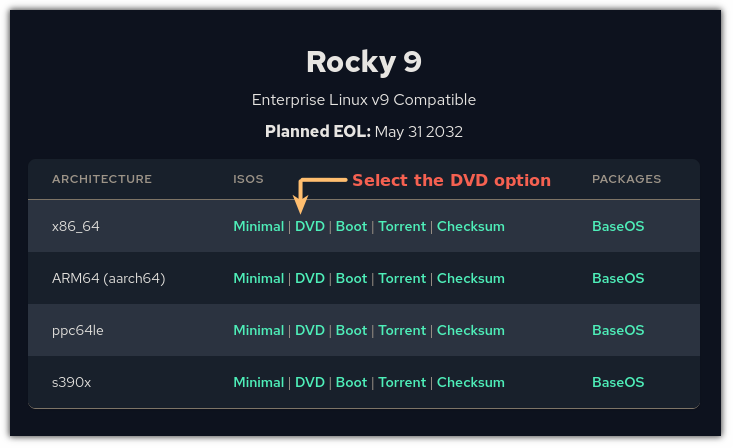Open the Torrent link in the x86_64 row
The height and width of the screenshot is (448, 733).
402,227
